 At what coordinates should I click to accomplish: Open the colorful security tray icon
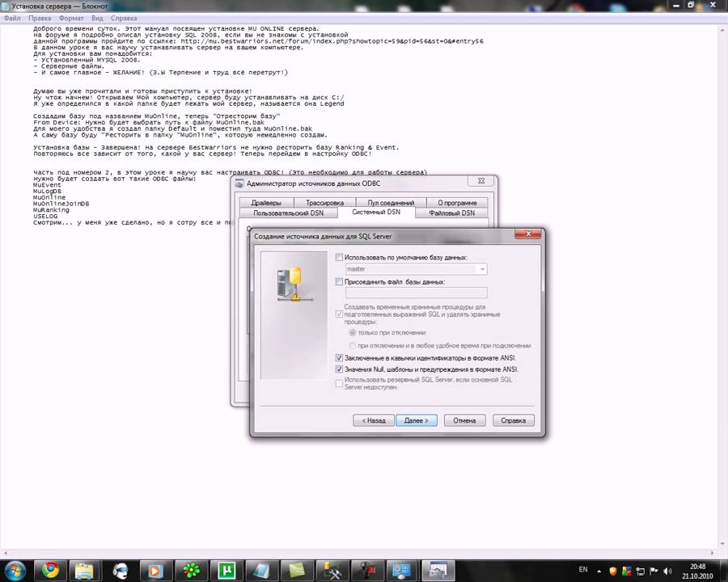(627, 571)
